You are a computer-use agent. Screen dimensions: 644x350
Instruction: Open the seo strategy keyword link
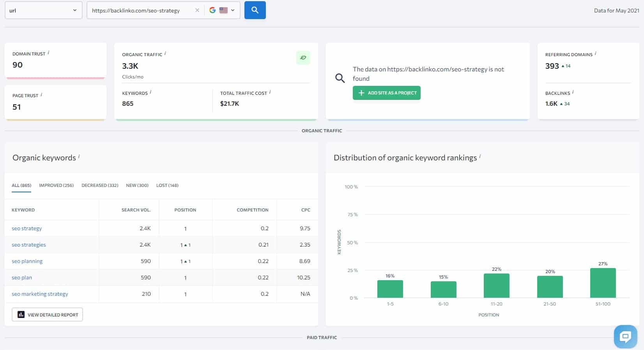(27, 228)
